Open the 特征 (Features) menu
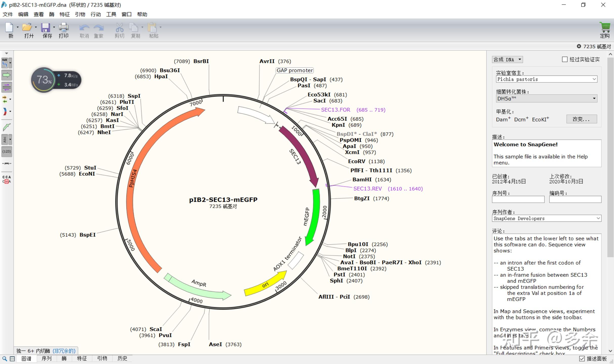Viewport: 614px width, 364px height. [x=64, y=14]
